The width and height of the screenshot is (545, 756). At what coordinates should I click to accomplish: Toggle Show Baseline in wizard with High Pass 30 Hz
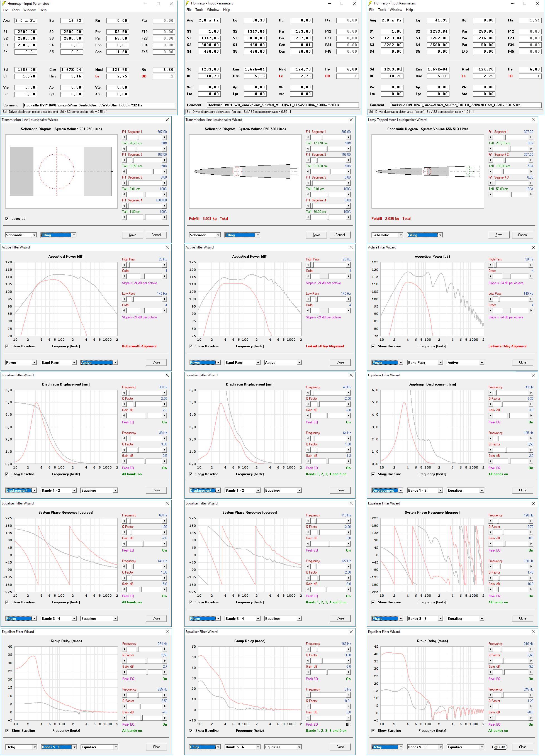click(x=373, y=346)
